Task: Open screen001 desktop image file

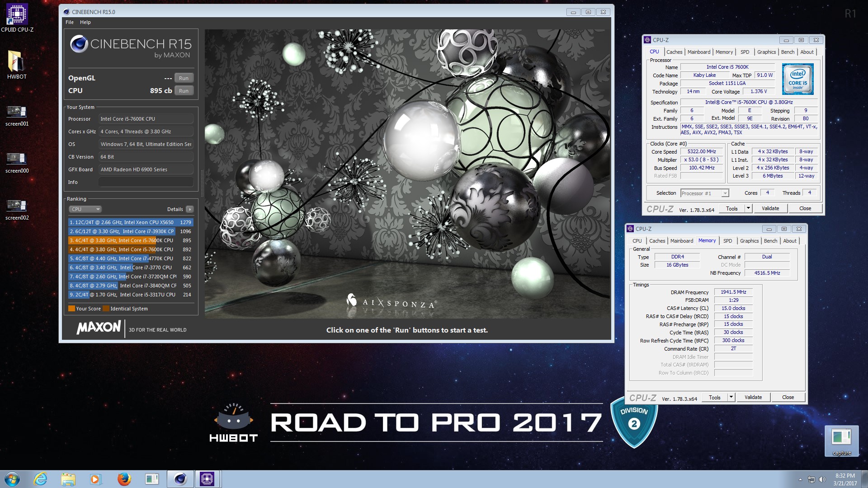Action: click(17, 115)
